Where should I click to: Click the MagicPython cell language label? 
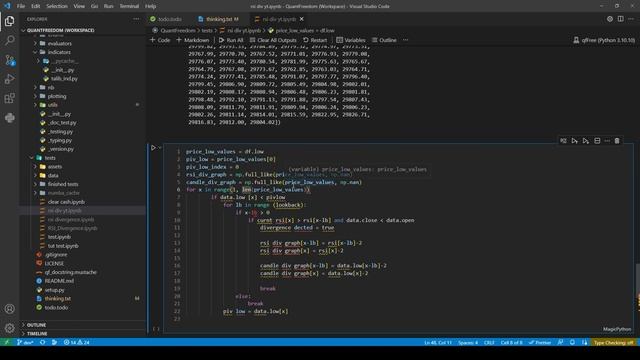(x=617, y=329)
